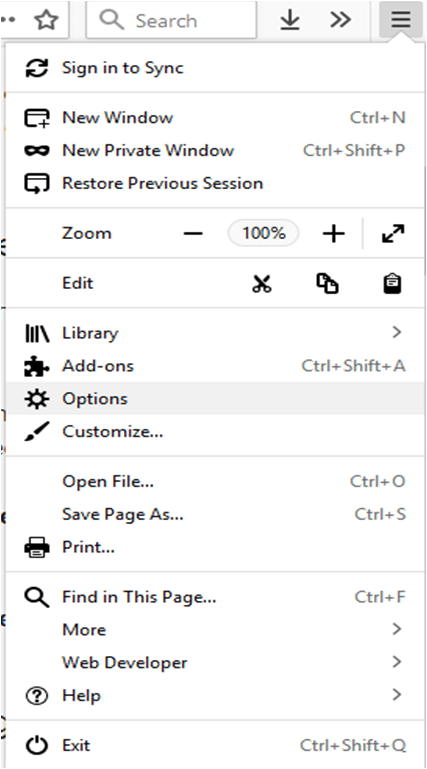
Task: Click the Copy icon in Edit row
Action: click(327, 283)
